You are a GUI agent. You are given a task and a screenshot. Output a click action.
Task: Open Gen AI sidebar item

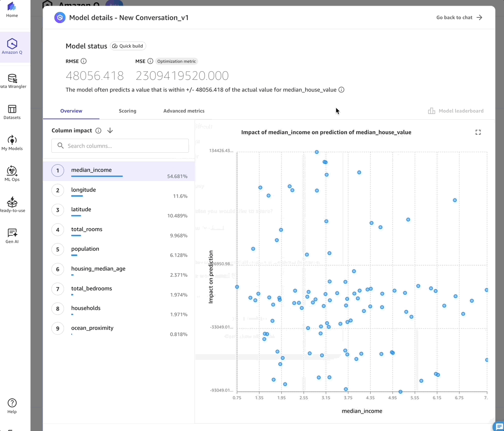[x=12, y=236]
